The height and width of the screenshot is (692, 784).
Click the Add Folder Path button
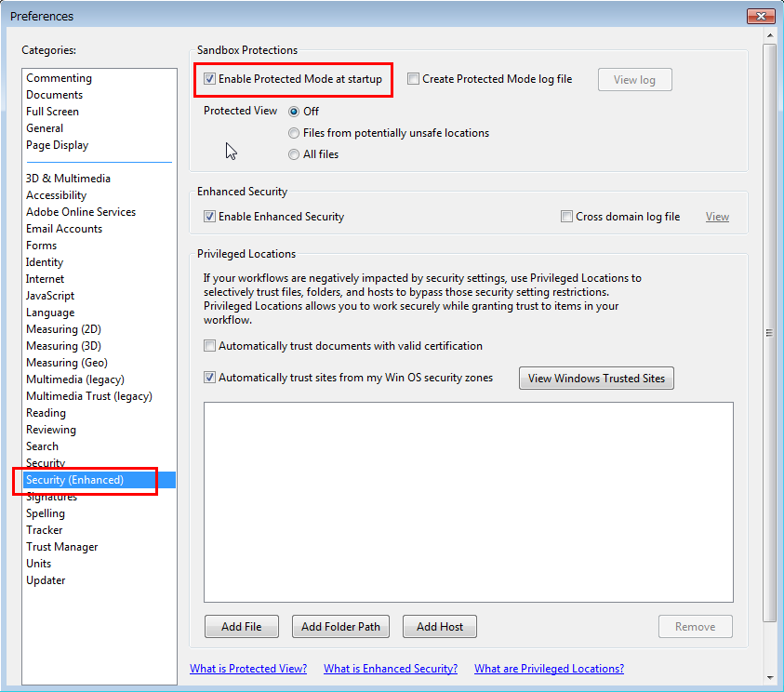click(x=340, y=626)
